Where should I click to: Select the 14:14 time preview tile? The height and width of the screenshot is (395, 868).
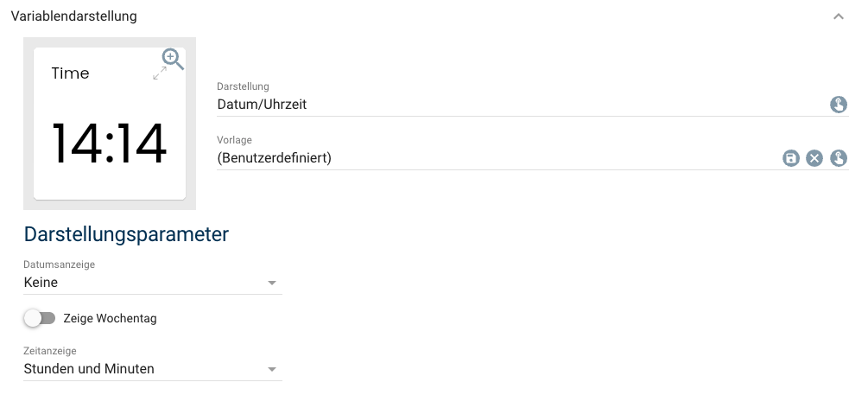point(110,143)
